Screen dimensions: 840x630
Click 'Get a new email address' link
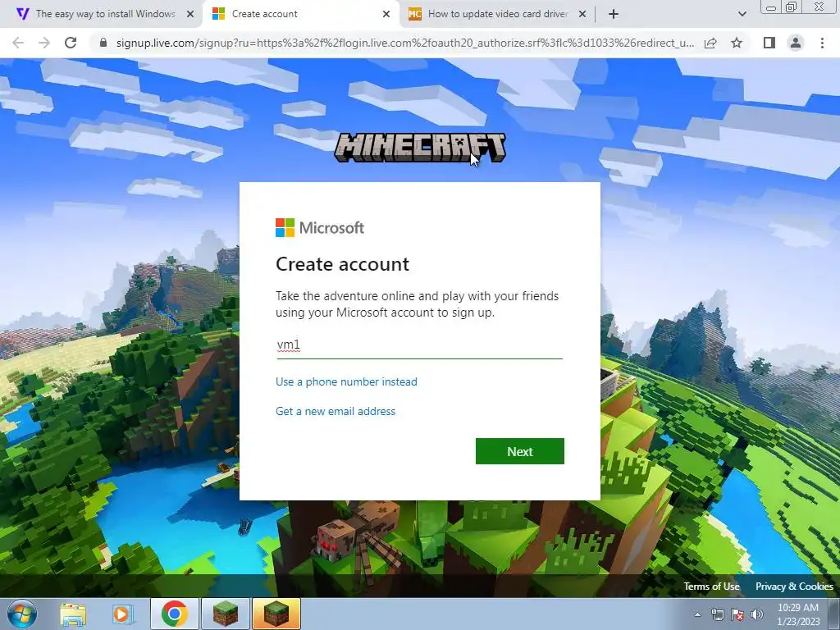(336, 411)
